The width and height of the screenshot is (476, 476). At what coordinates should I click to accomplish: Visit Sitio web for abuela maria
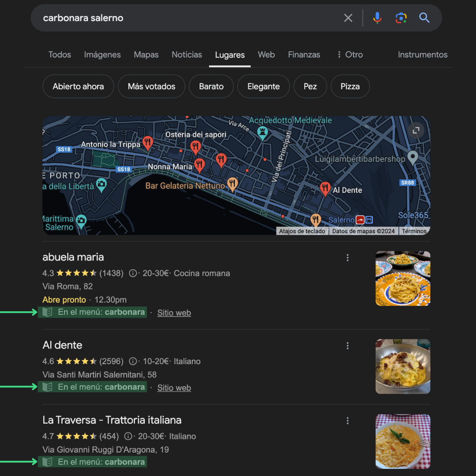click(174, 313)
